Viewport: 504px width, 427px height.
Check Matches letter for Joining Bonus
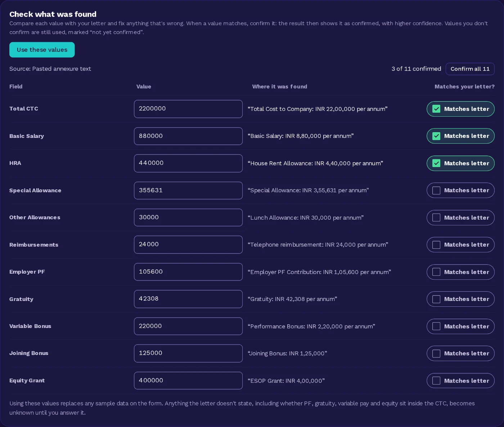(460, 353)
